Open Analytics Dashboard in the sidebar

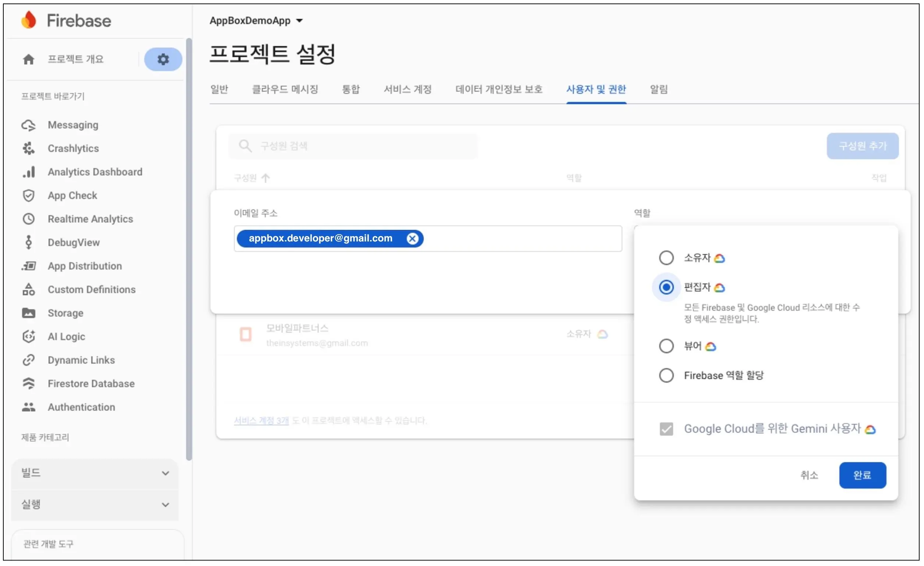click(x=95, y=172)
